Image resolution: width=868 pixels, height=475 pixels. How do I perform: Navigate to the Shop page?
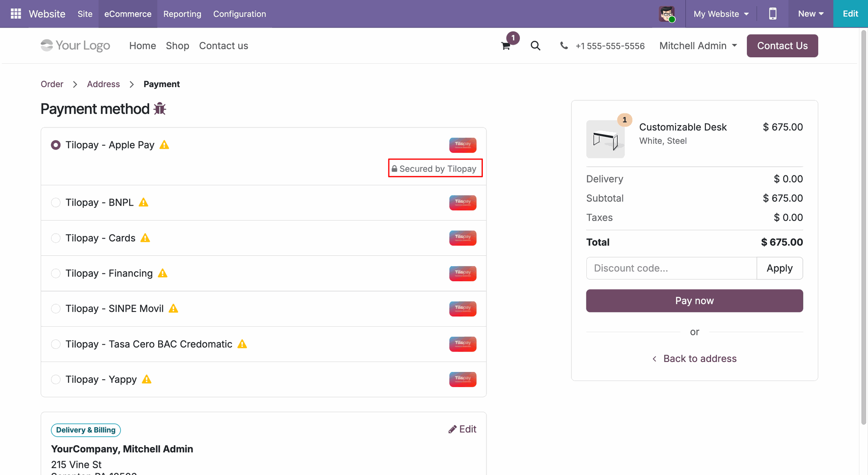click(x=177, y=46)
